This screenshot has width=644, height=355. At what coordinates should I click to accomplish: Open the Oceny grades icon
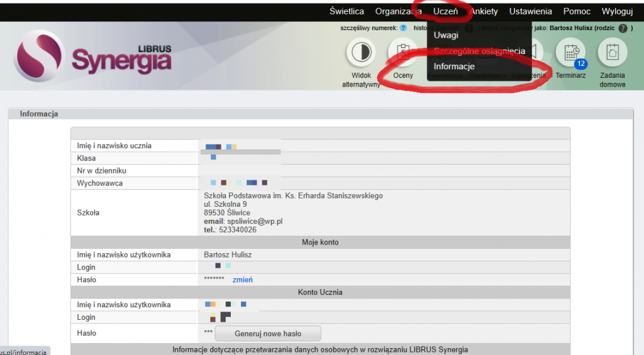click(x=403, y=52)
